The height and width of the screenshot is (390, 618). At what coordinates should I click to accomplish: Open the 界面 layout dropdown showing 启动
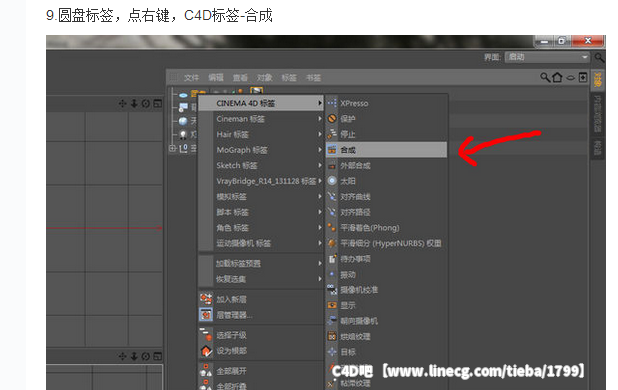coord(547,57)
